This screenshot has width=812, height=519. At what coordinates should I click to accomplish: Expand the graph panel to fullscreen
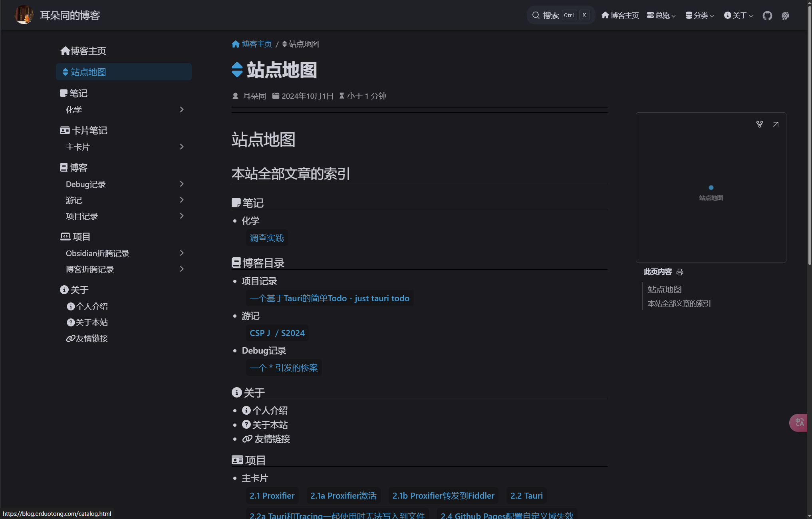coord(776,124)
